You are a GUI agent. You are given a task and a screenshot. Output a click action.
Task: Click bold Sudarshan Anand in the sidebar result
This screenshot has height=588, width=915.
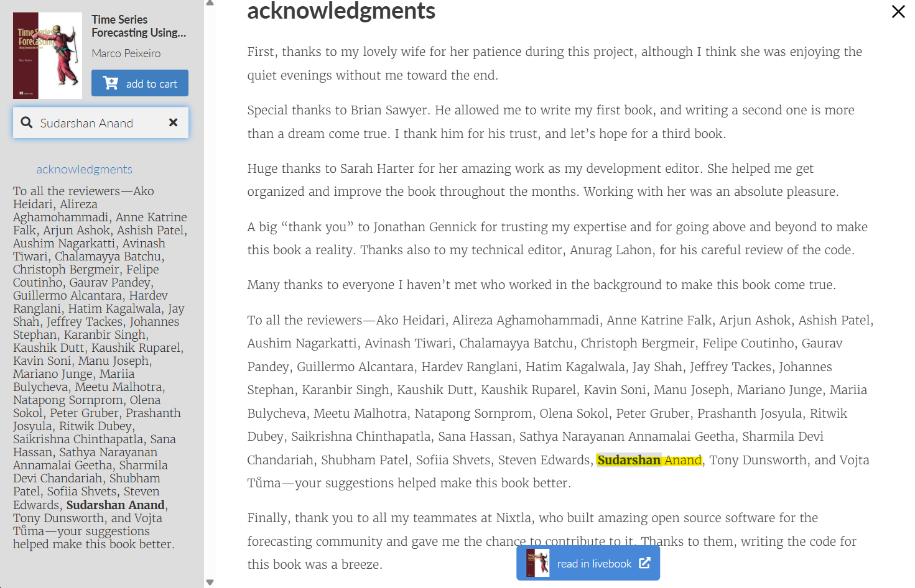[x=115, y=505]
